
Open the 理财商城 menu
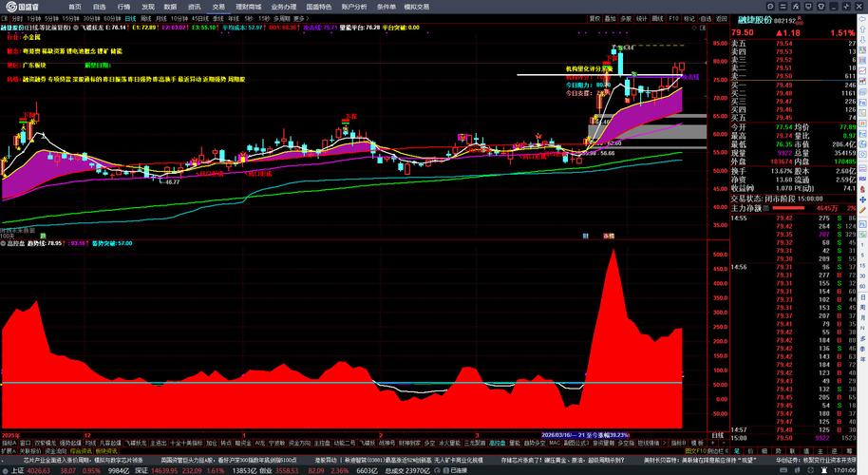(x=248, y=7)
